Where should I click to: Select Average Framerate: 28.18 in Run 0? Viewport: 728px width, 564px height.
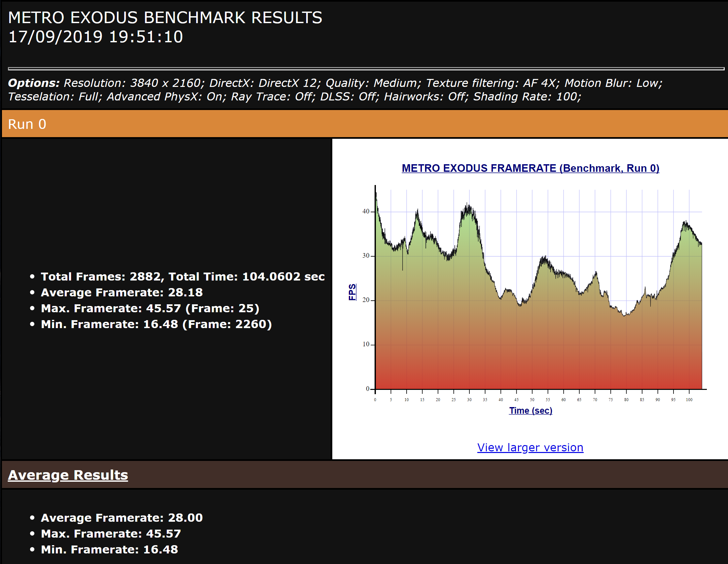[122, 292]
